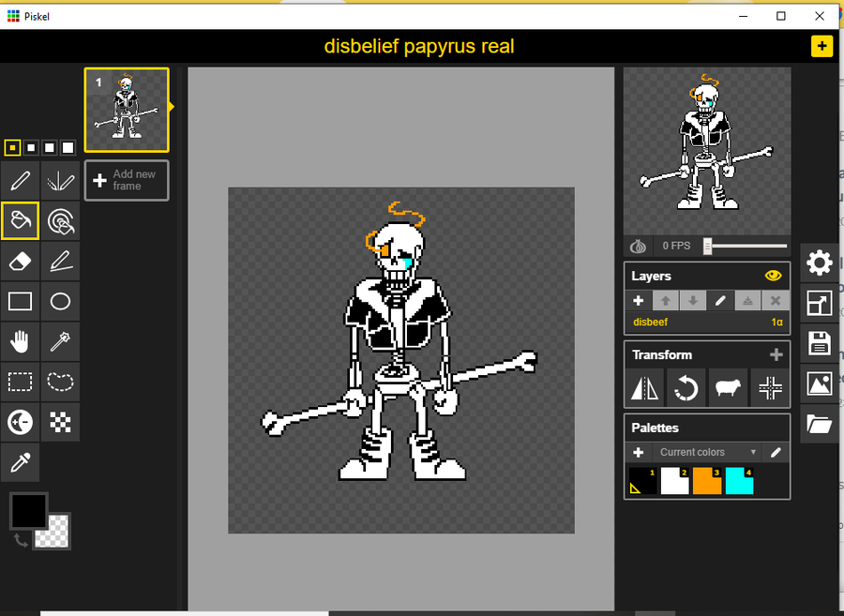The image size is (844, 616).
Task: Select the disbeef layer
Action: click(x=707, y=323)
